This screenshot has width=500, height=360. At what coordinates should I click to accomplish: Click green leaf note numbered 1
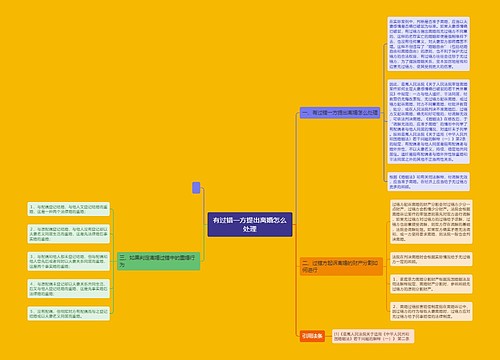pos(69,209)
